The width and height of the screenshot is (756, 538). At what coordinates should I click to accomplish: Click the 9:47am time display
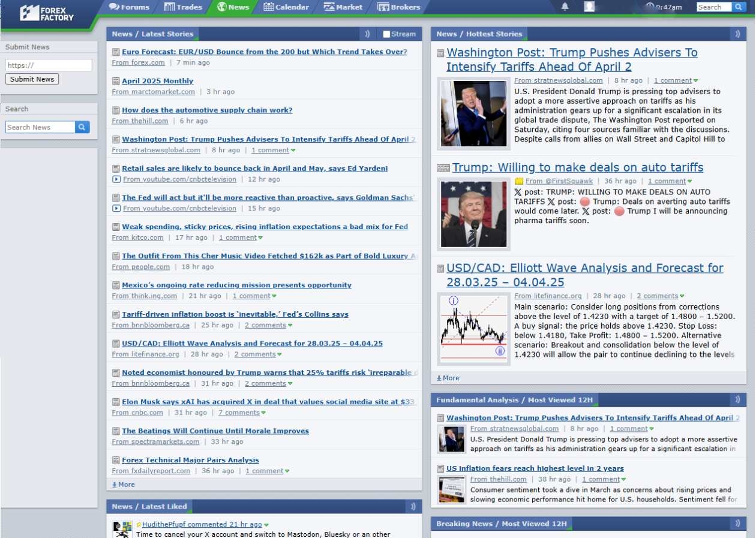(669, 7)
